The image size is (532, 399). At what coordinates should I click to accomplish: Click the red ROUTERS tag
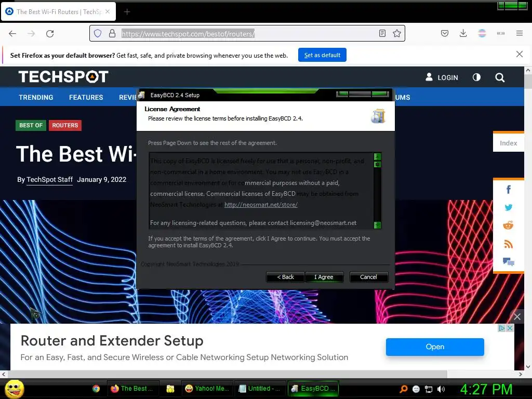(65, 125)
